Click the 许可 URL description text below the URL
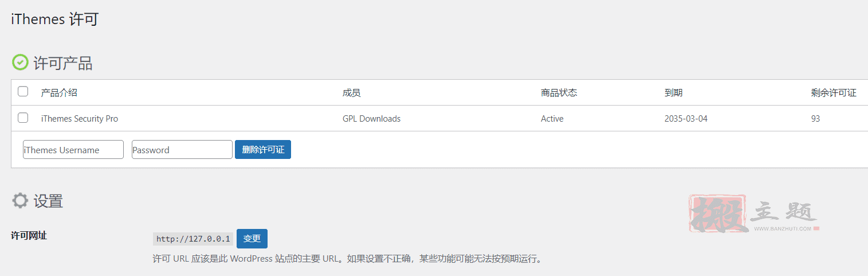The image size is (868, 276). [347, 258]
